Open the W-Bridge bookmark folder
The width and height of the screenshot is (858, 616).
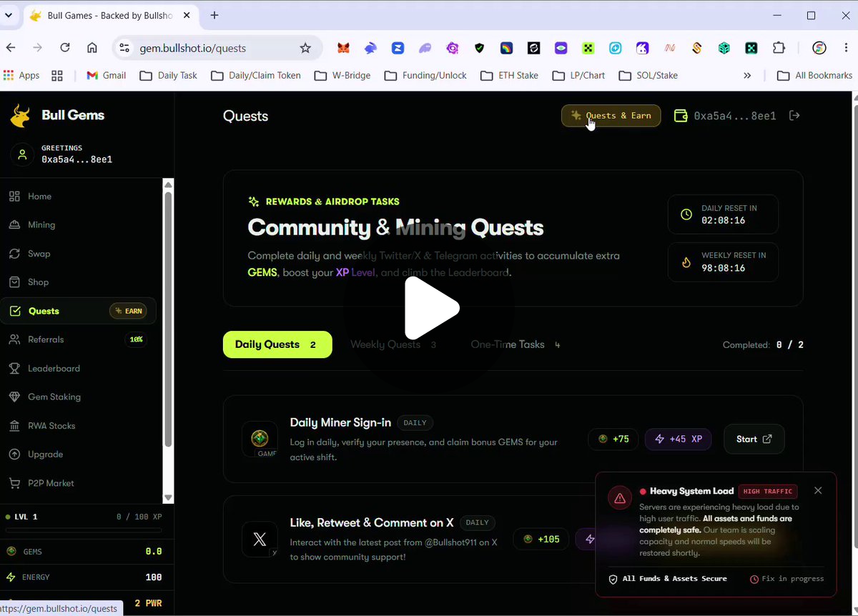click(x=342, y=75)
